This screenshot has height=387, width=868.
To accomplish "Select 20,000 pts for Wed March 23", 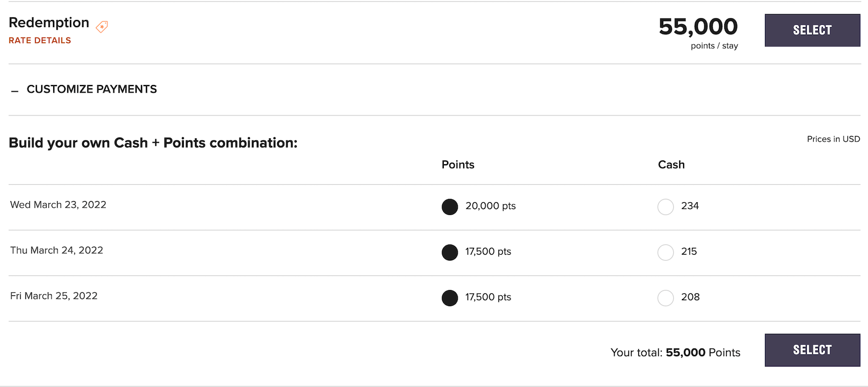I will pyautogui.click(x=450, y=207).
